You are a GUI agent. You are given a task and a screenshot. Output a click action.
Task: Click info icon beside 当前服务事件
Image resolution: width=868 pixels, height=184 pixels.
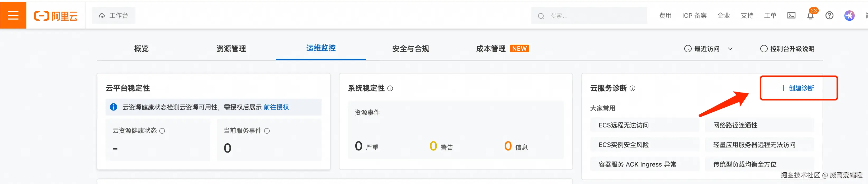[x=267, y=131]
